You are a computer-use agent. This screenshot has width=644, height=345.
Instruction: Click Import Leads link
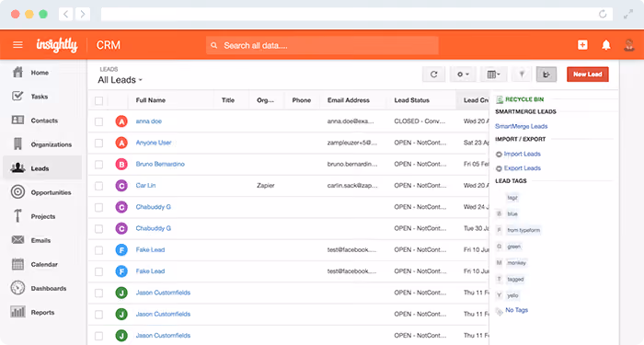click(x=522, y=154)
